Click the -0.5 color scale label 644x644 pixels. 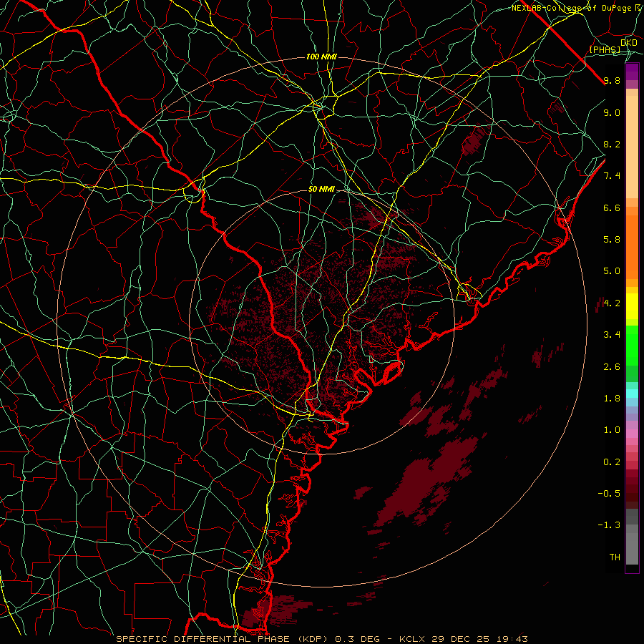coord(609,494)
